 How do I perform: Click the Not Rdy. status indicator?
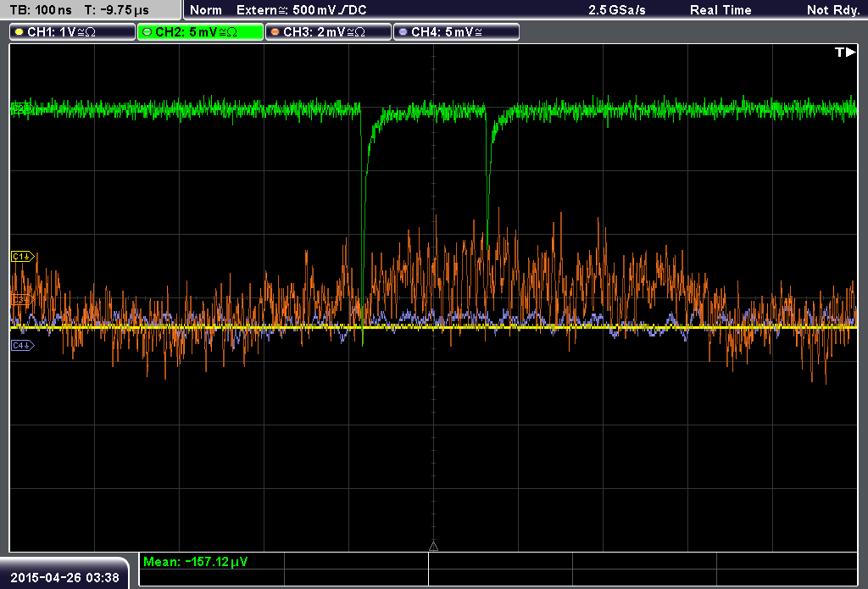pyautogui.click(x=833, y=10)
